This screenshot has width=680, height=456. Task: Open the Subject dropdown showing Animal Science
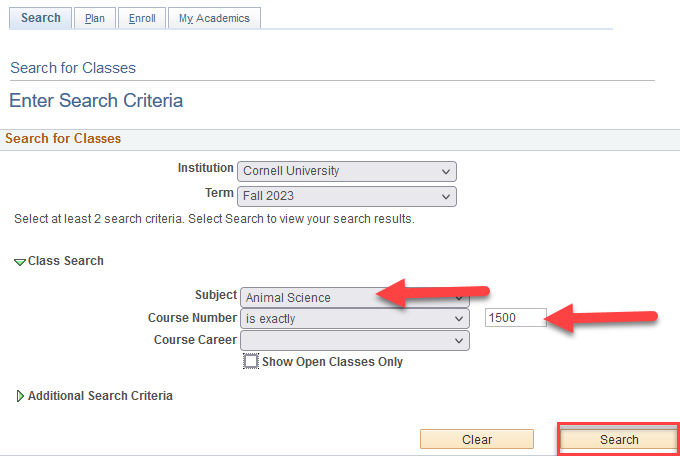point(354,297)
